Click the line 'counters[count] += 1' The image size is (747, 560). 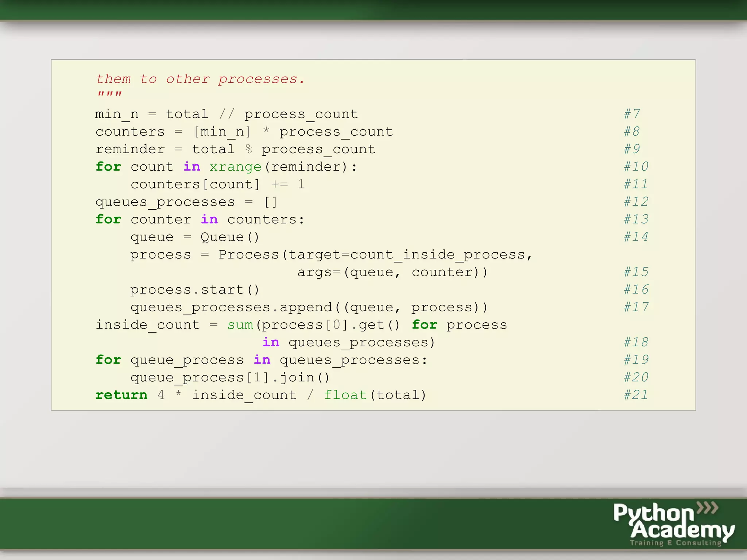218,184
